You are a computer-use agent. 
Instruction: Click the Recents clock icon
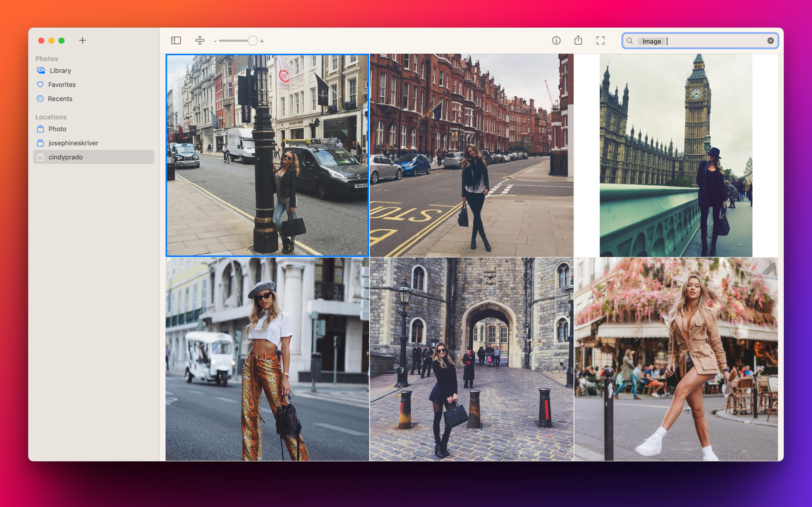pyautogui.click(x=40, y=99)
